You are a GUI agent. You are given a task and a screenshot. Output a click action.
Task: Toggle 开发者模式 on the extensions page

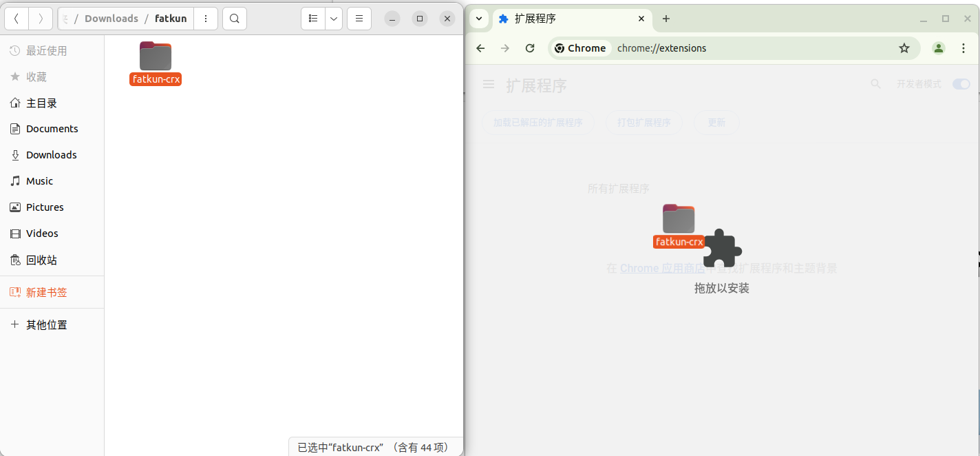point(961,83)
